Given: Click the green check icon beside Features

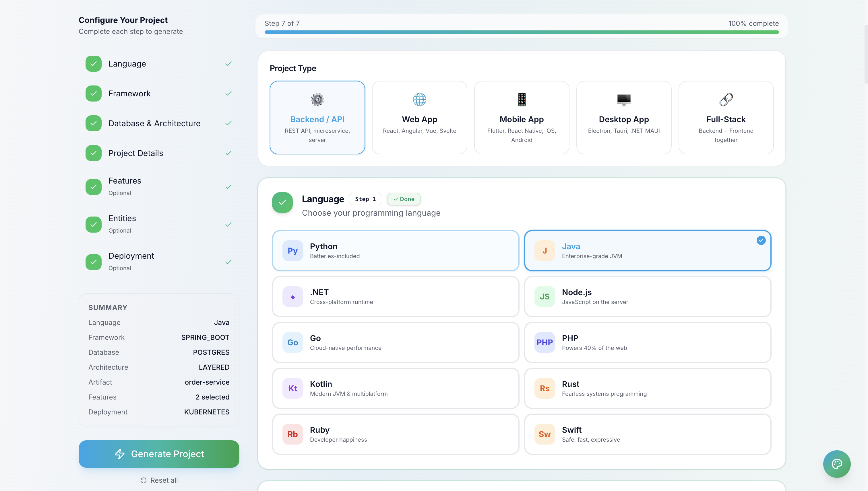Looking at the screenshot, I should tap(94, 187).
